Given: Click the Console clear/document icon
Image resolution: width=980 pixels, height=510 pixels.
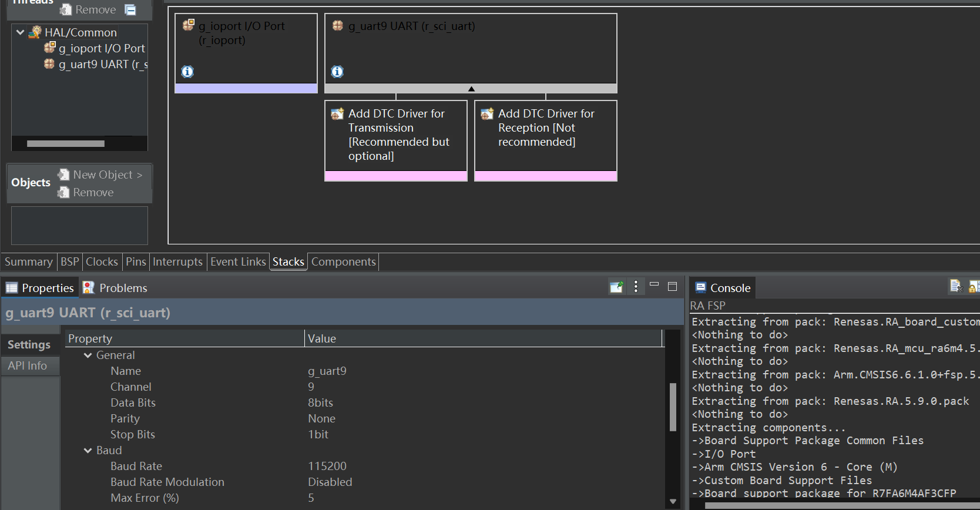Looking at the screenshot, I should click(956, 286).
